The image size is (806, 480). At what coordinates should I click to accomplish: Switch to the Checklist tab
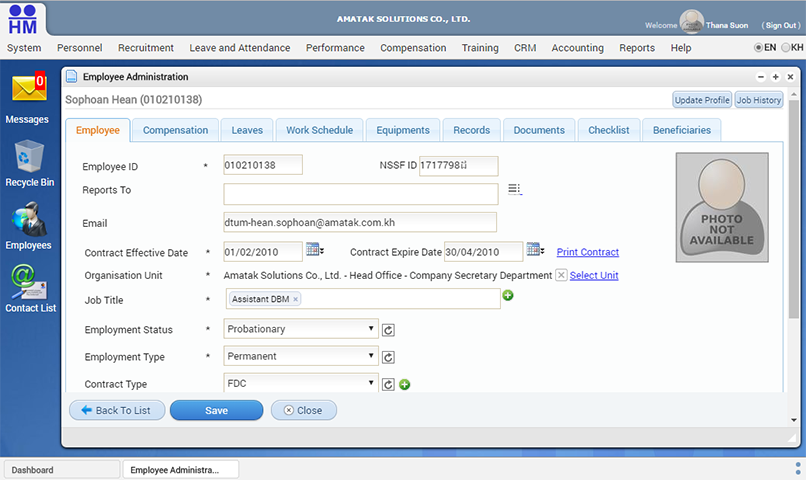[x=609, y=130]
